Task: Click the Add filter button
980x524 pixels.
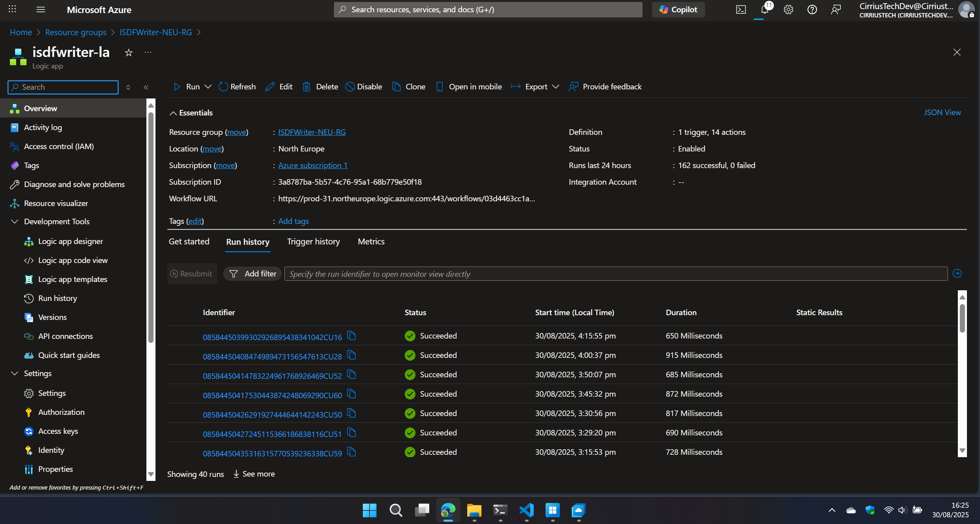Action: (252, 274)
